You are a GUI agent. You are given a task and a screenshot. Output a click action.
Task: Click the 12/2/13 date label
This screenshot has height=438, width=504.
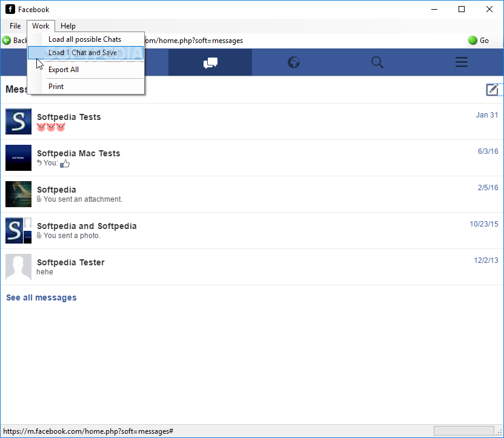(x=486, y=260)
